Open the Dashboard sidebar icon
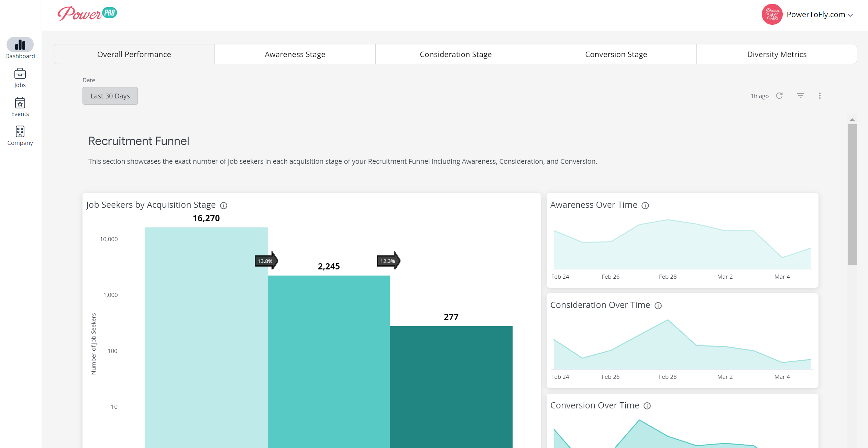868x448 pixels. [x=20, y=45]
